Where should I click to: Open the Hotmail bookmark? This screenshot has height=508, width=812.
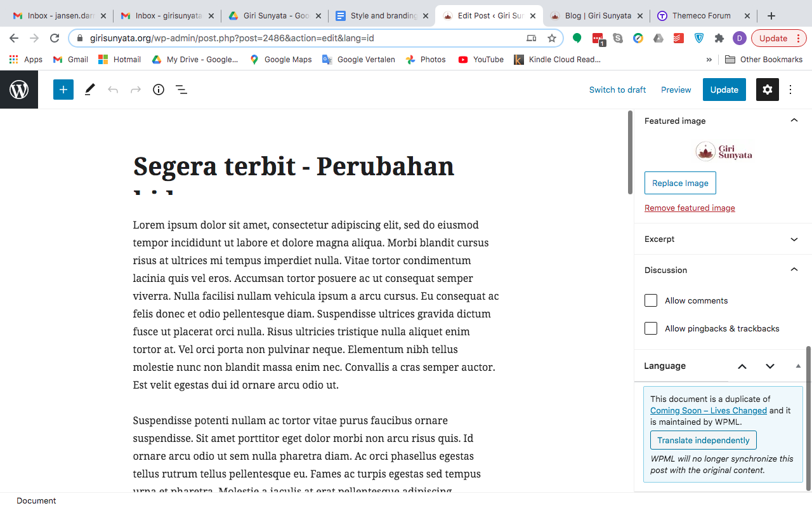click(x=120, y=60)
